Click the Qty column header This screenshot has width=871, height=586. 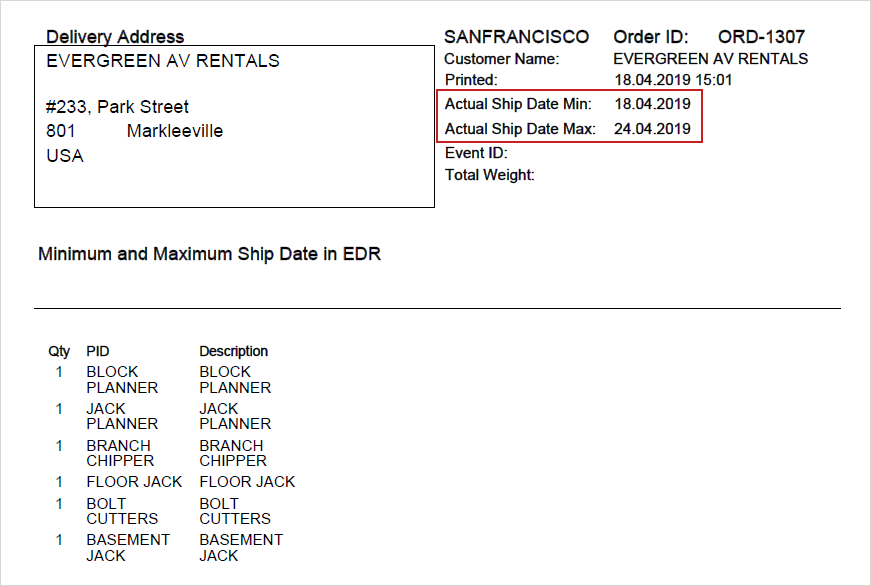point(59,351)
